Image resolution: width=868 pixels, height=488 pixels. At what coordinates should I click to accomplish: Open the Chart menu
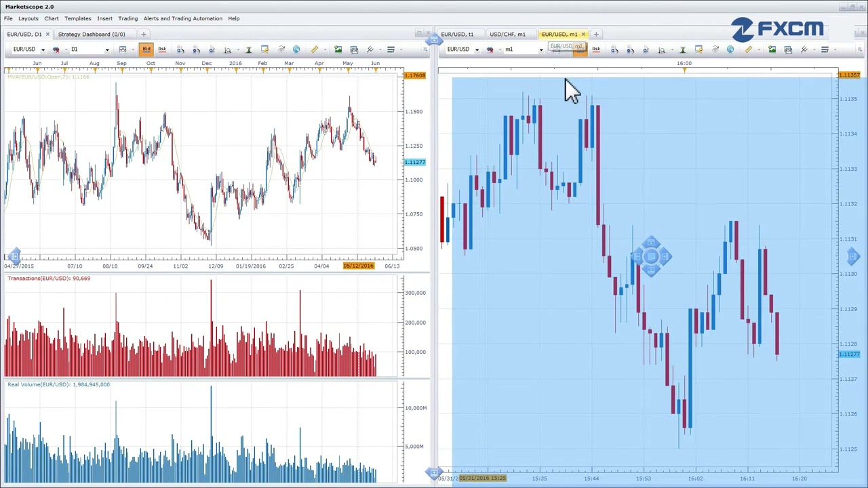tap(52, 18)
